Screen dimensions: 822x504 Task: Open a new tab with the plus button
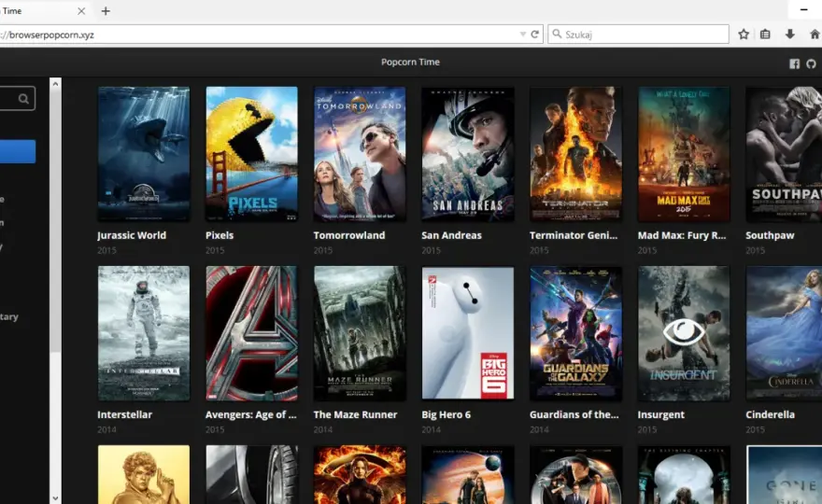pyautogui.click(x=106, y=11)
